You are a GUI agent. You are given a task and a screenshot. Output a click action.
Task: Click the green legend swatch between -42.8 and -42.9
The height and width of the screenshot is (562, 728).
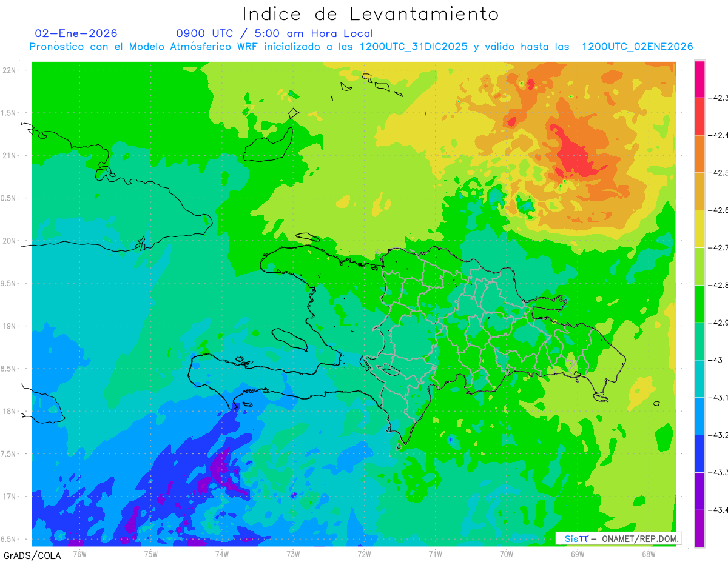coord(699,304)
